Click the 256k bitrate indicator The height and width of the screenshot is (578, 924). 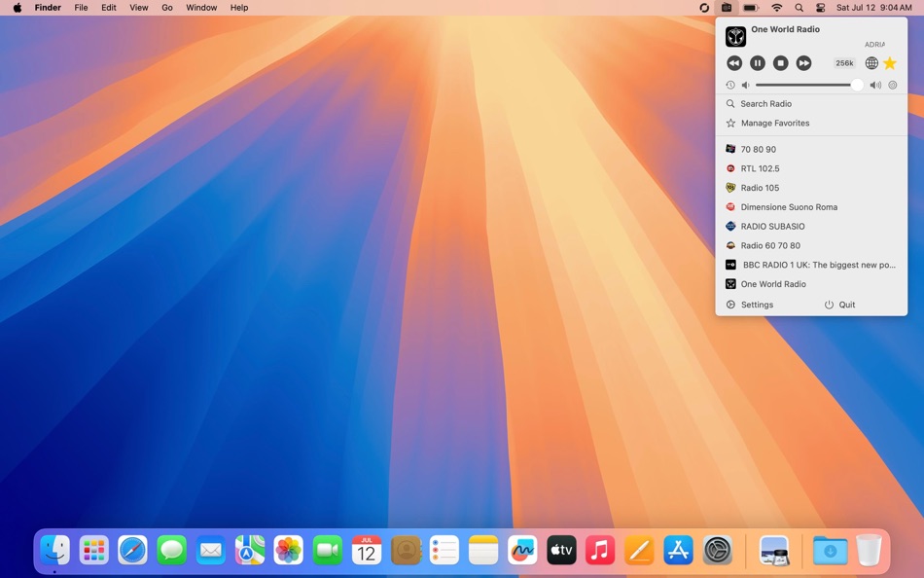pyautogui.click(x=844, y=62)
